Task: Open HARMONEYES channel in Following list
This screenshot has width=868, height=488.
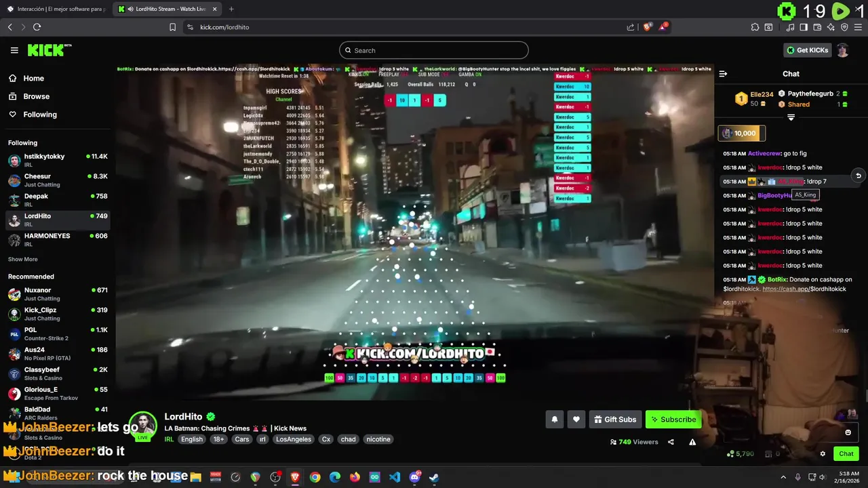Action: pos(58,239)
